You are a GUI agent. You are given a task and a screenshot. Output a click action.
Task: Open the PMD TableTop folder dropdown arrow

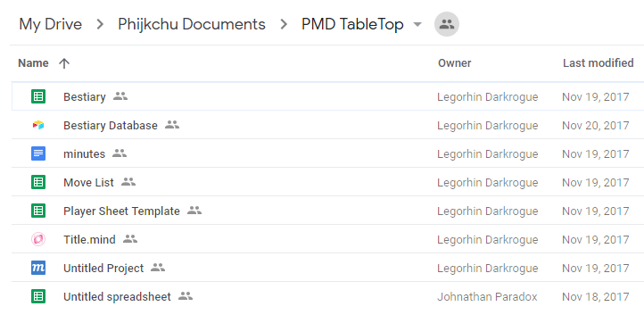[417, 24]
